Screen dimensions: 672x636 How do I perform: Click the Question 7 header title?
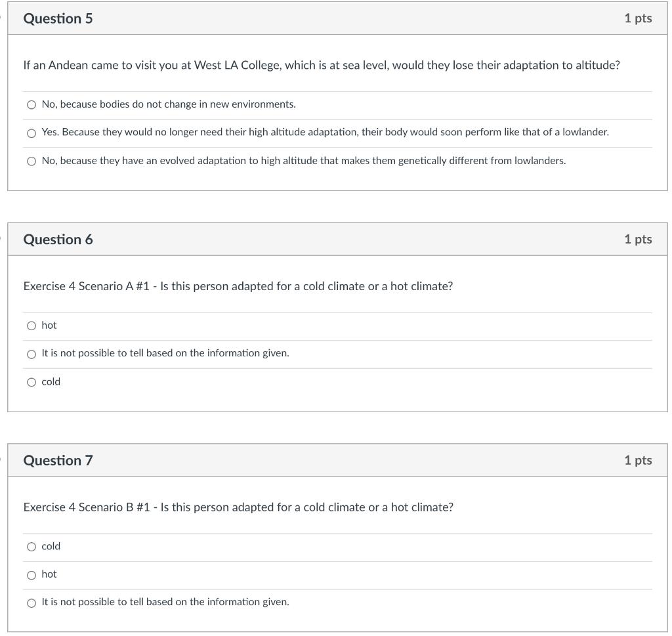click(x=58, y=460)
